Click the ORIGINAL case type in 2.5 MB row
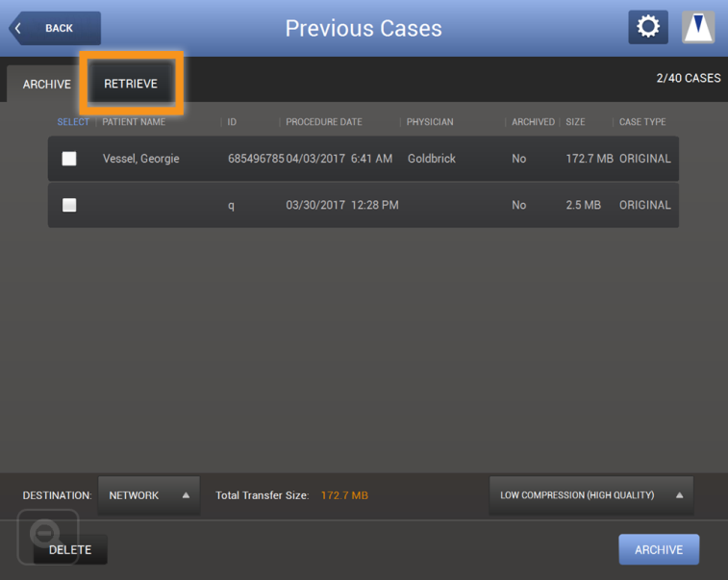 click(x=645, y=205)
